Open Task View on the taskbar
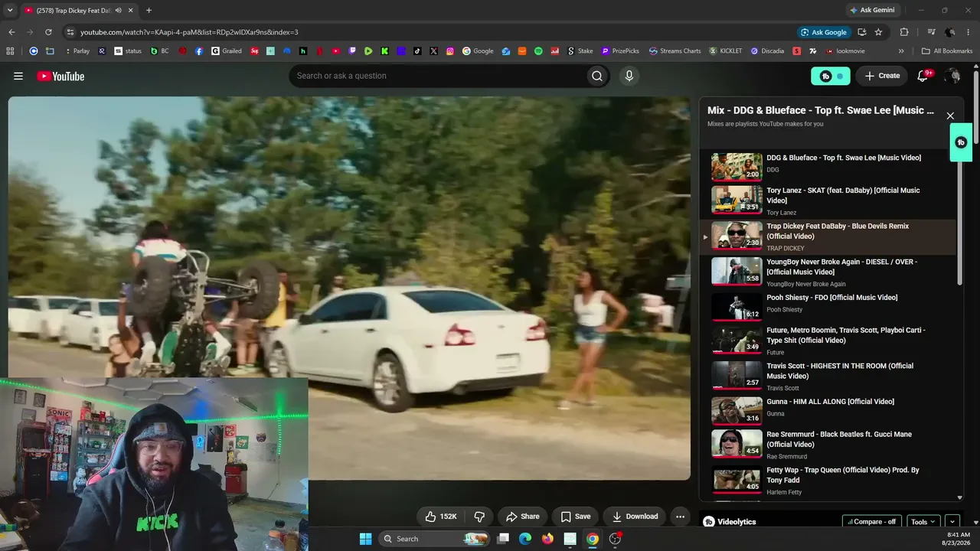The width and height of the screenshot is (980, 551). pos(503,539)
